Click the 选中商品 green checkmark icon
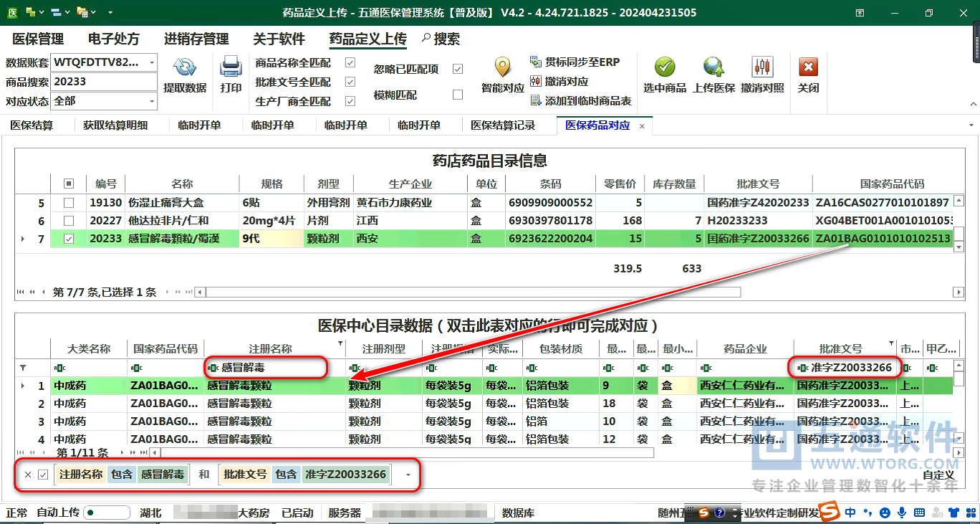Screen dimensions: 980x524 (x=665, y=67)
